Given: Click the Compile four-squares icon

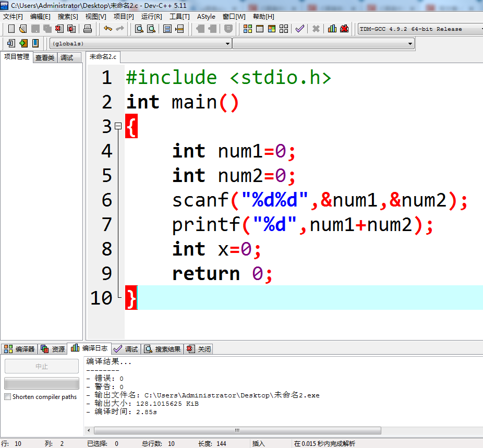Looking at the screenshot, I should point(248,29).
